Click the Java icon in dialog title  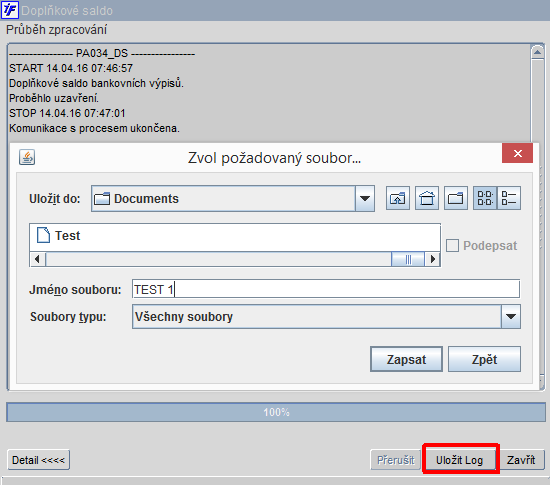click(x=27, y=157)
